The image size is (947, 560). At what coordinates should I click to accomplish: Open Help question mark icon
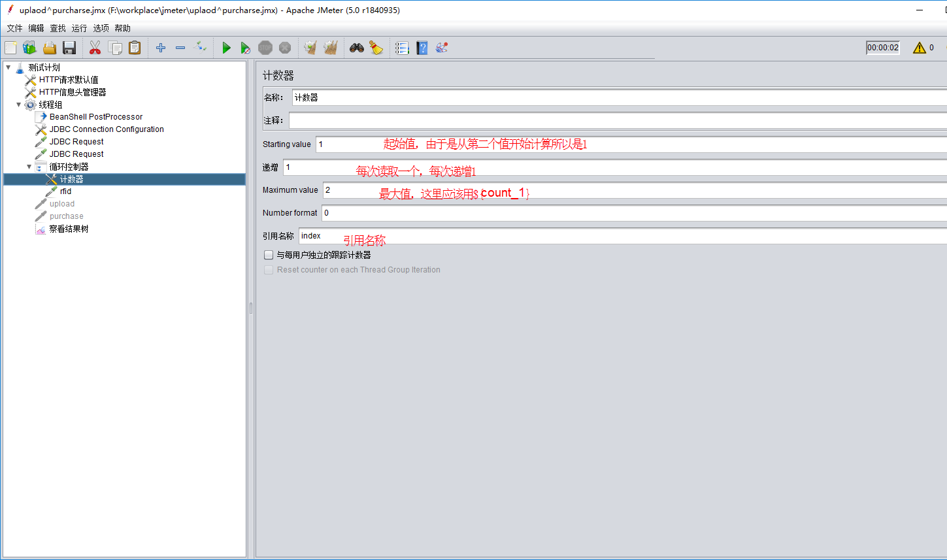coord(422,48)
